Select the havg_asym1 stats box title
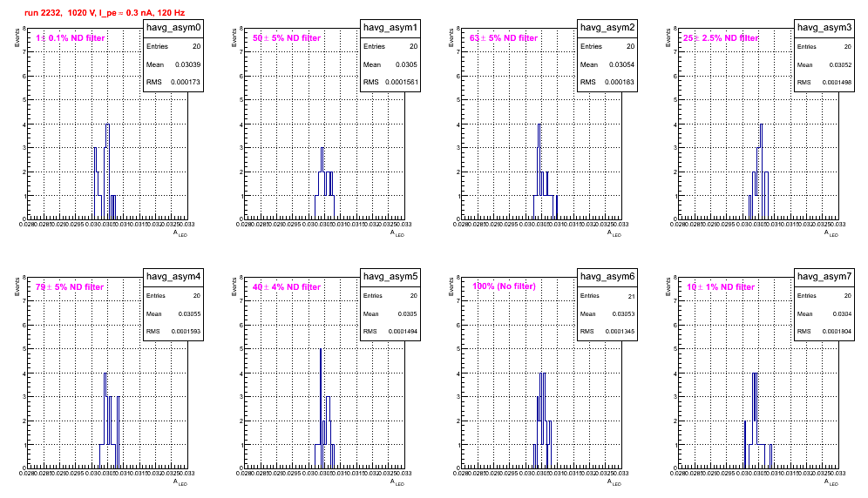The width and height of the screenshot is (868, 498). [x=390, y=27]
